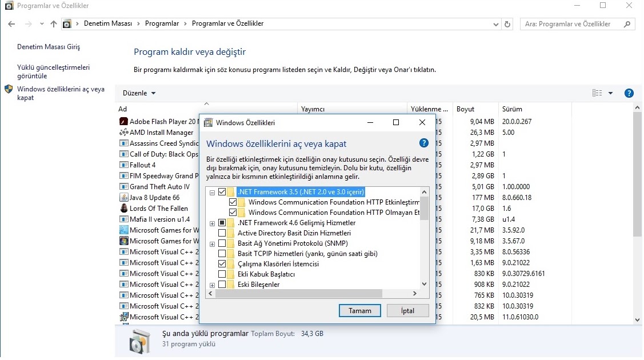The width and height of the screenshot is (644, 360).
Task: Uncheck .NET Framework 3.5 checkbox
Action: [x=222, y=191]
